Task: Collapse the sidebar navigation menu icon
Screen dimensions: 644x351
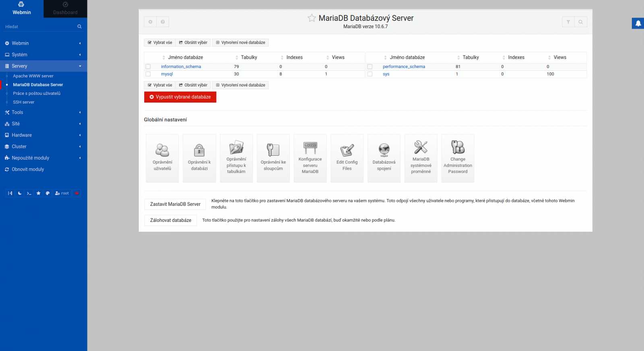Action: pyautogui.click(x=10, y=193)
